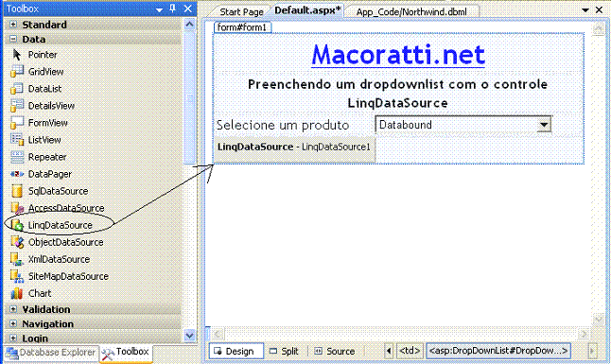This screenshot has width=611, height=364.
Task: Select the Toolbox bottom tab
Action: (126, 353)
